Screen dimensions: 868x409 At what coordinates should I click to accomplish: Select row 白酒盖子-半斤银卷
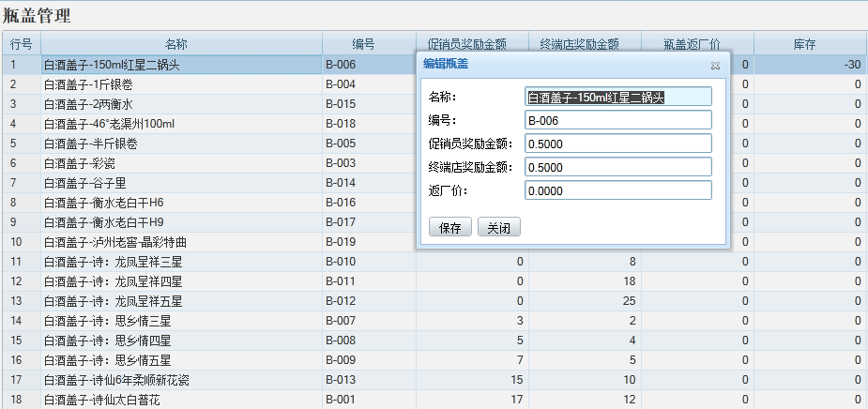[x=181, y=144]
